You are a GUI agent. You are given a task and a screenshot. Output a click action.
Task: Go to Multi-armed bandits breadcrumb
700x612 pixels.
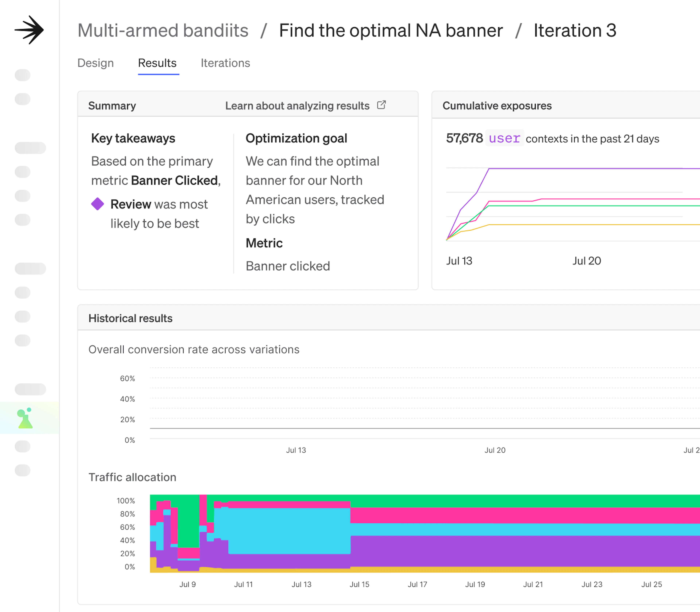[x=163, y=30]
